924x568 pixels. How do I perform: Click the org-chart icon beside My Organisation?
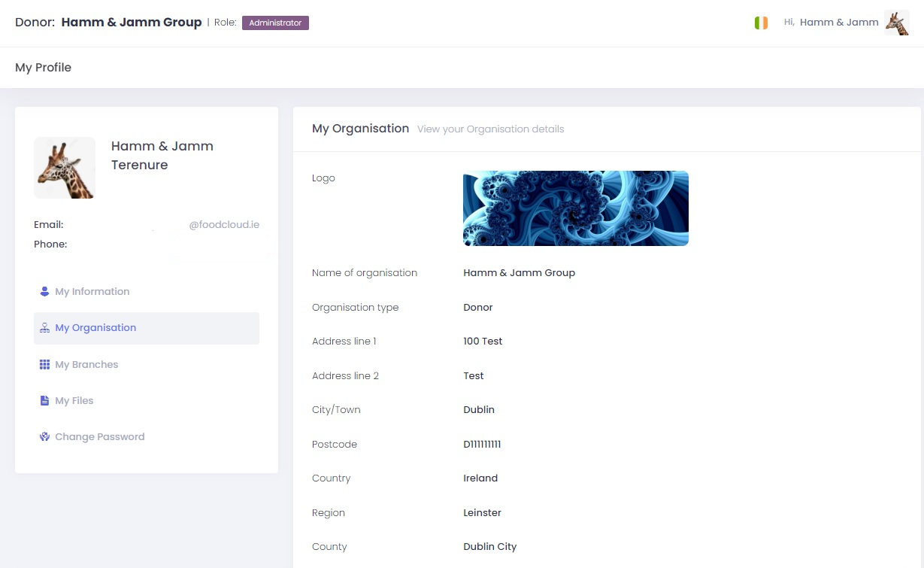click(x=44, y=328)
